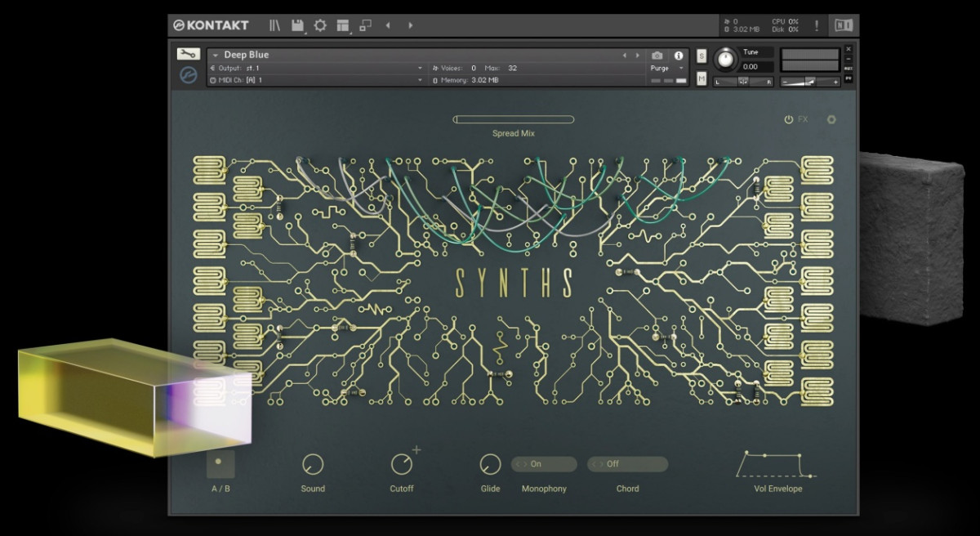Click the Sound knob
This screenshot has height=536, width=980.
(x=313, y=464)
